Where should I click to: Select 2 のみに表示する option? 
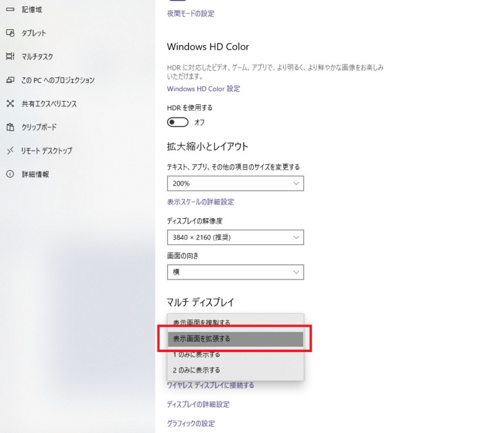(x=235, y=370)
